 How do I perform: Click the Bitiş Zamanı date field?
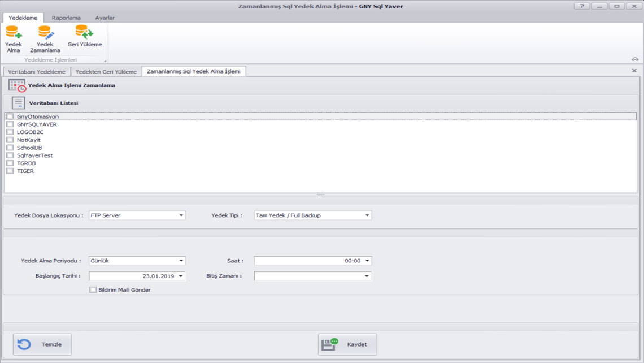308,276
